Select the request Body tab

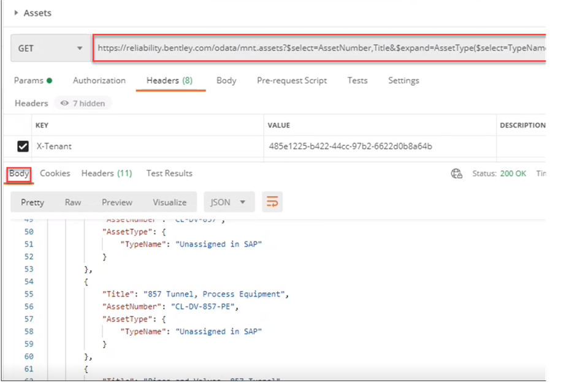(x=226, y=80)
